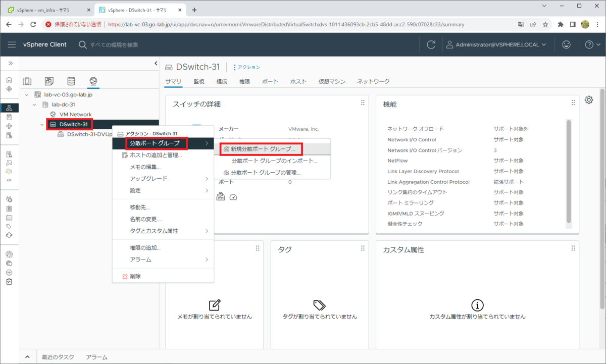Choose 分散ポート グループの管理...
606x364 pixels.
point(273,173)
